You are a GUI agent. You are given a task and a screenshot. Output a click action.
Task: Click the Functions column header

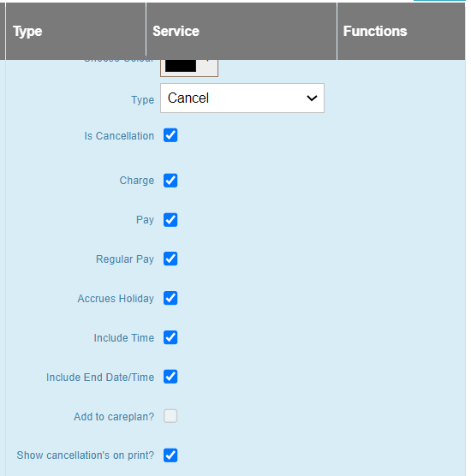401,32
